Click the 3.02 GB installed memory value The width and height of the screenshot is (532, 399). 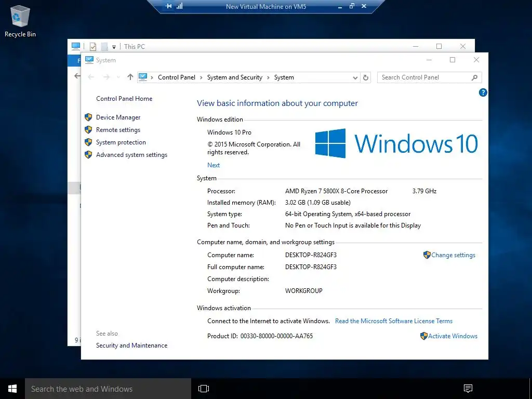point(318,203)
